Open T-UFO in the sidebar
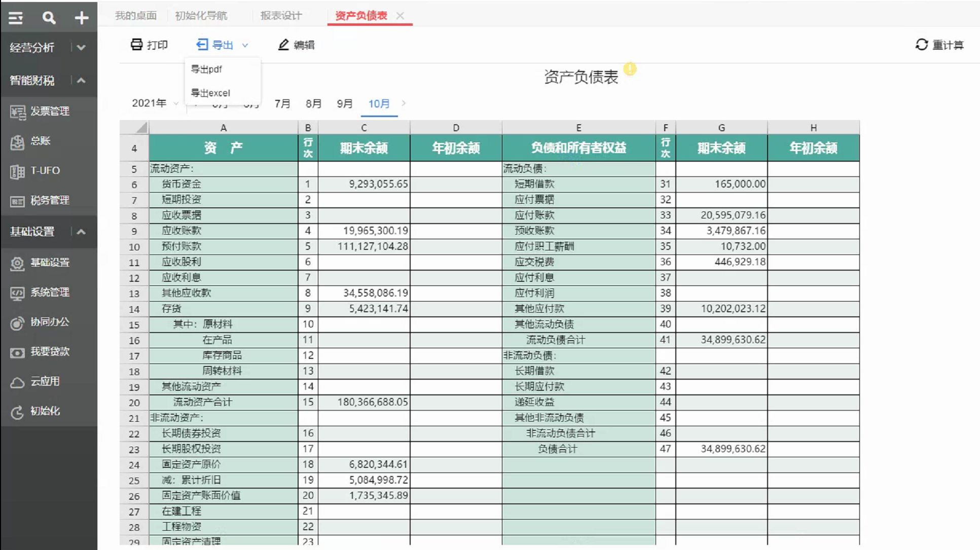Screen dimensions: 980x550 coord(49,171)
